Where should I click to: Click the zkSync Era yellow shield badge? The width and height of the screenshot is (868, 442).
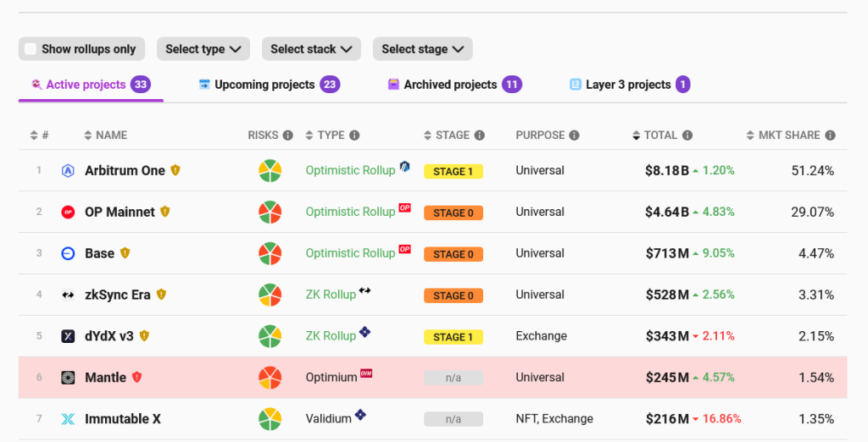tap(161, 295)
